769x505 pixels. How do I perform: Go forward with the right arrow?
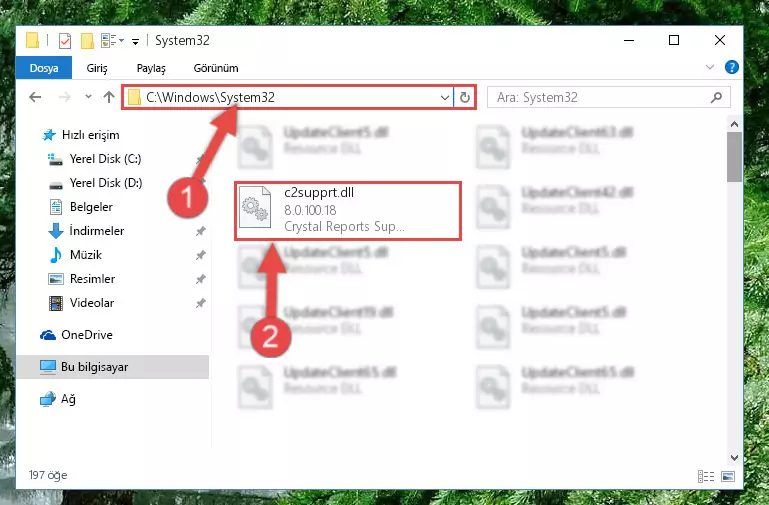tap(64, 97)
